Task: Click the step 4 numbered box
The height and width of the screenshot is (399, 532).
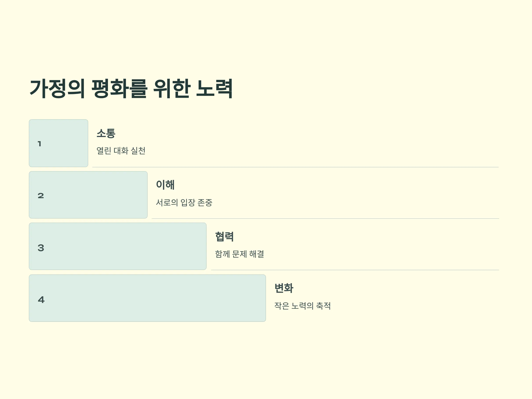Action: click(x=147, y=298)
